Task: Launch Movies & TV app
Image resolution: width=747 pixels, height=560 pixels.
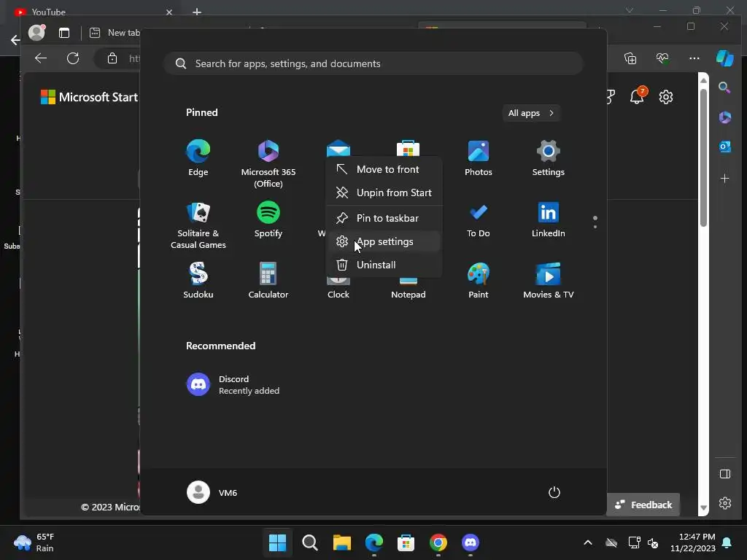Action: coord(549,281)
